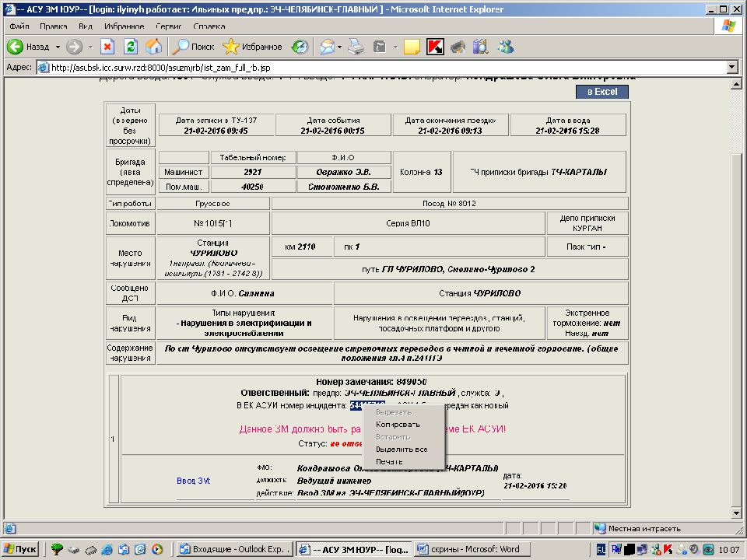Click the Местная интрасеть status bar zone

(667, 528)
